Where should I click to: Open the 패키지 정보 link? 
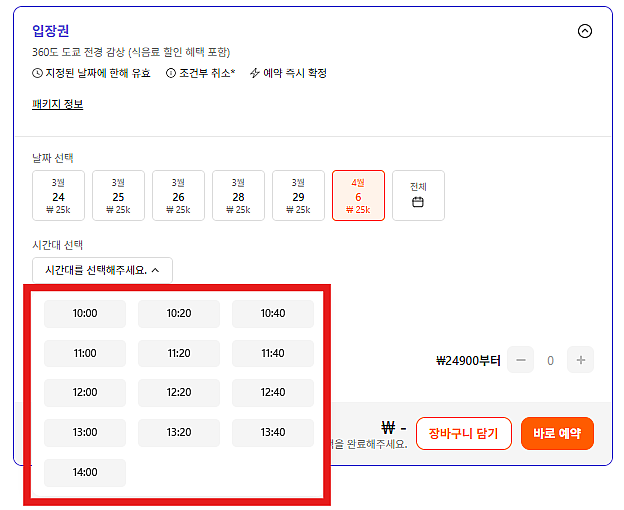click(57, 104)
